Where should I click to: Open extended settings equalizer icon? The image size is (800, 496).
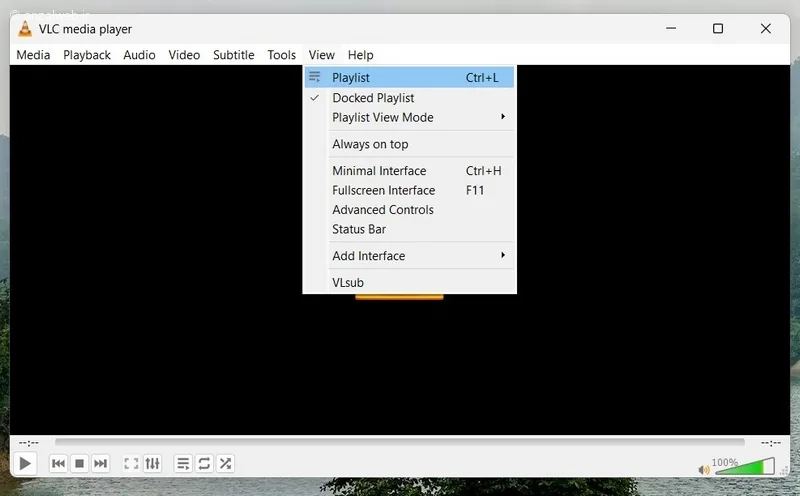tap(153, 464)
